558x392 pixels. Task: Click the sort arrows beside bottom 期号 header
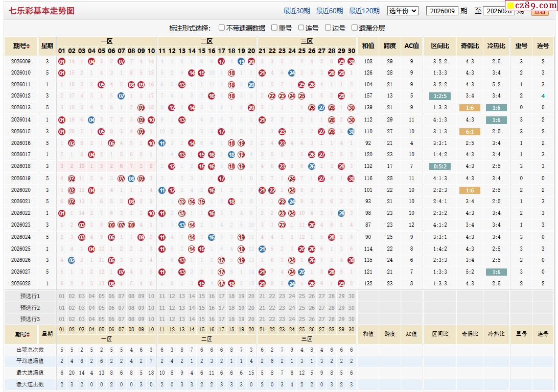(28, 334)
